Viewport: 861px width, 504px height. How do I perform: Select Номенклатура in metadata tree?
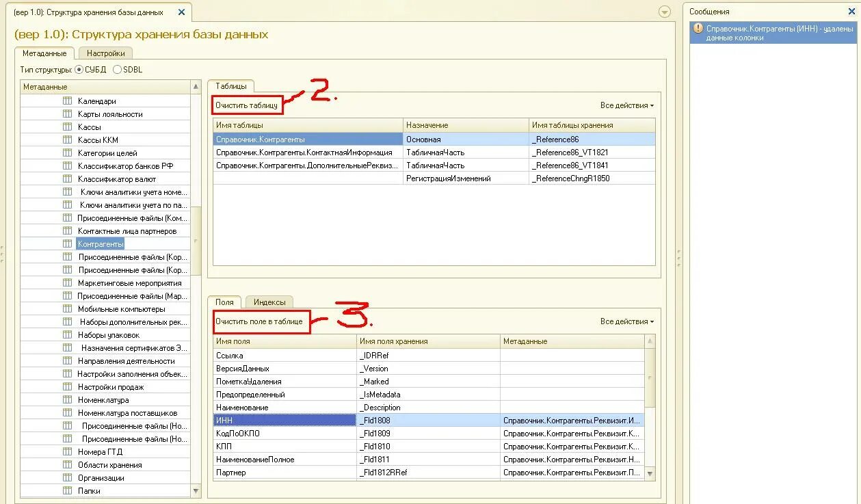pos(103,399)
